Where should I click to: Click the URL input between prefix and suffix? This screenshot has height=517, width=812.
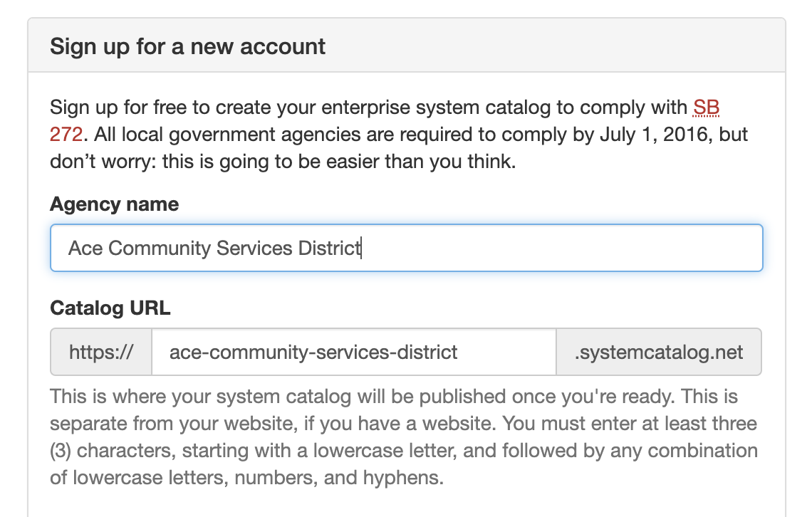pos(353,351)
